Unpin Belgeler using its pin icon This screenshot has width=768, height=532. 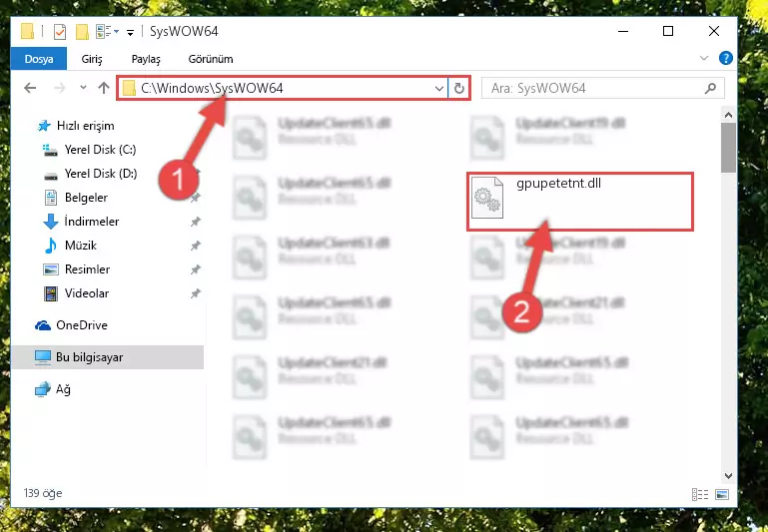(x=195, y=198)
